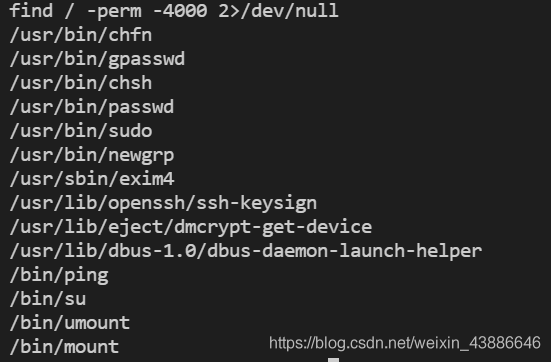Click the 2>/dev/null redirect text
Image resolution: width=551 pixels, height=362 pixels.
click(x=278, y=11)
